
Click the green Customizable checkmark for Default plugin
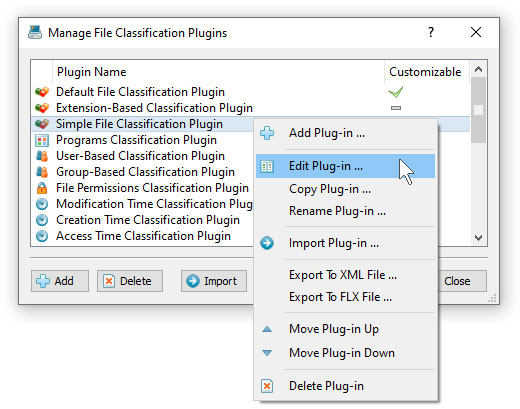[396, 92]
